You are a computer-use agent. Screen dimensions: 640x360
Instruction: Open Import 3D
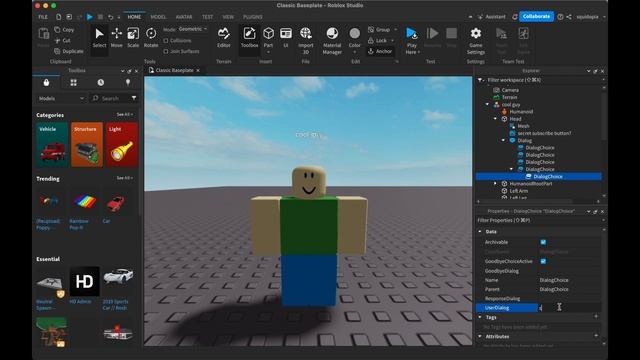click(x=306, y=40)
